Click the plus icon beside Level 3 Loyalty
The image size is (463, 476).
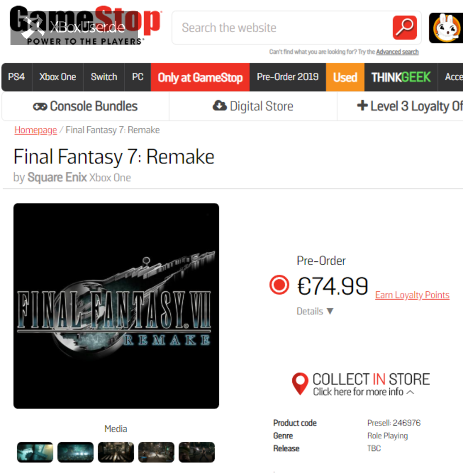[362, 105]
